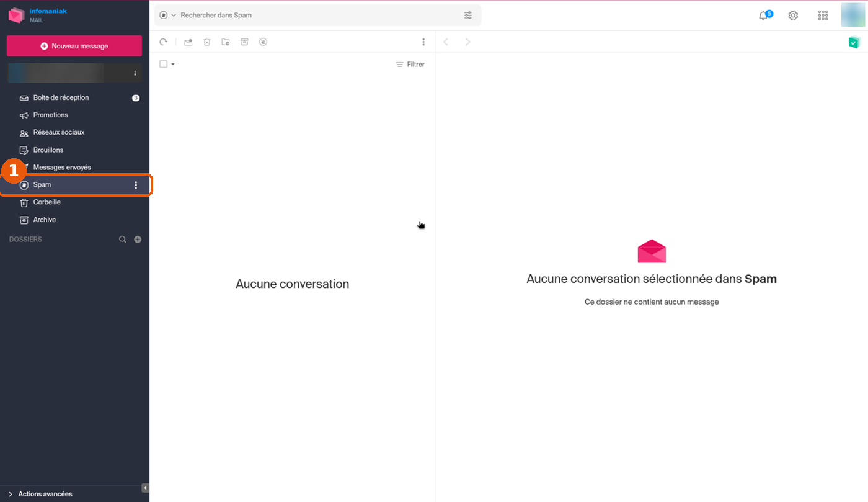
Task: Open the message list three-dot menu
Action: pyautogui.click(x=423, y=42)
